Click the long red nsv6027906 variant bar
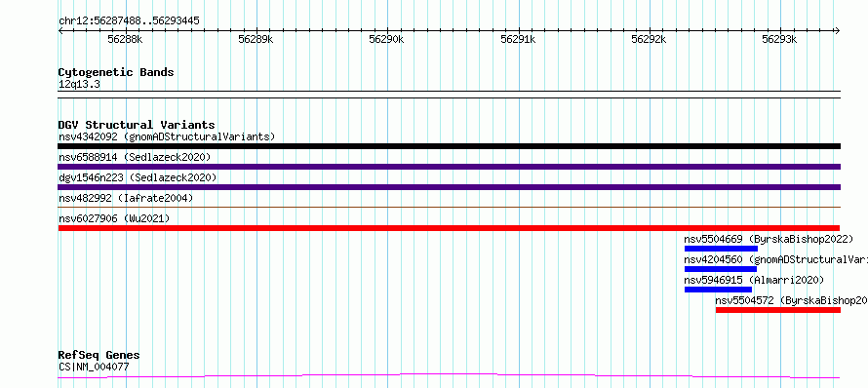868x388 pixels. click(449, 228)
